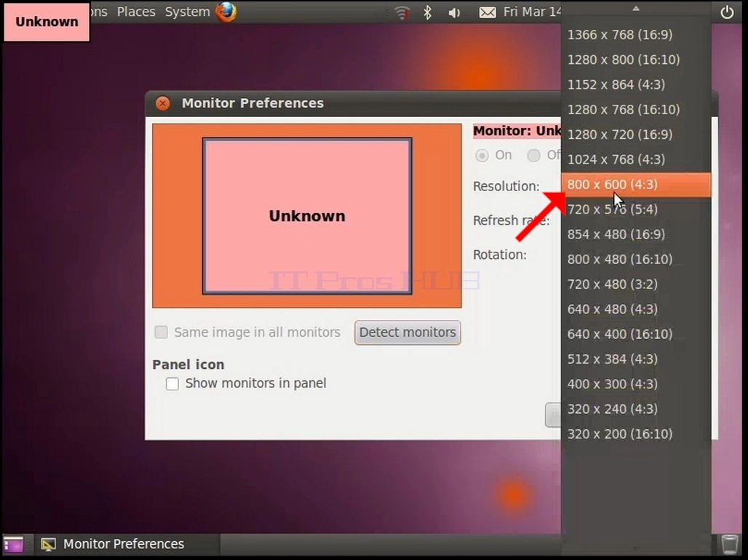This screenshot has width=748, height=560.
Task: Click Monitor Preferences taskbar button
Action: point(113,544)
